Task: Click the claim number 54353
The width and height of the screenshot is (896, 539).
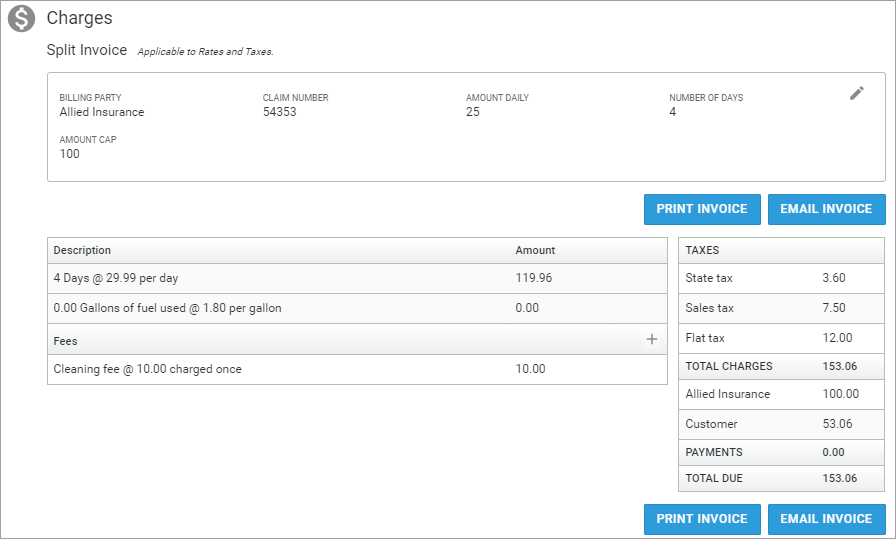Action: click(280, 112)
